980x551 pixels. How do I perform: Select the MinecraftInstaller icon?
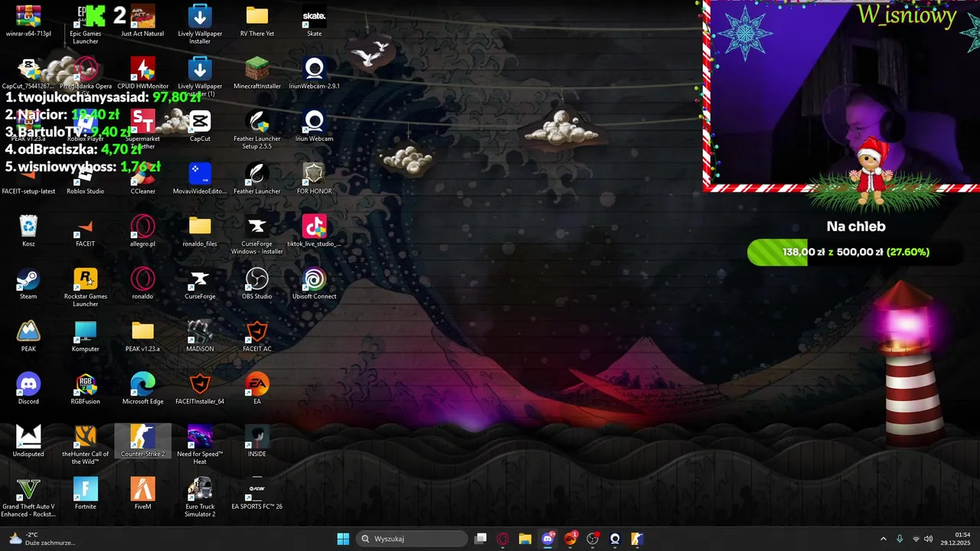click(257, 73)
